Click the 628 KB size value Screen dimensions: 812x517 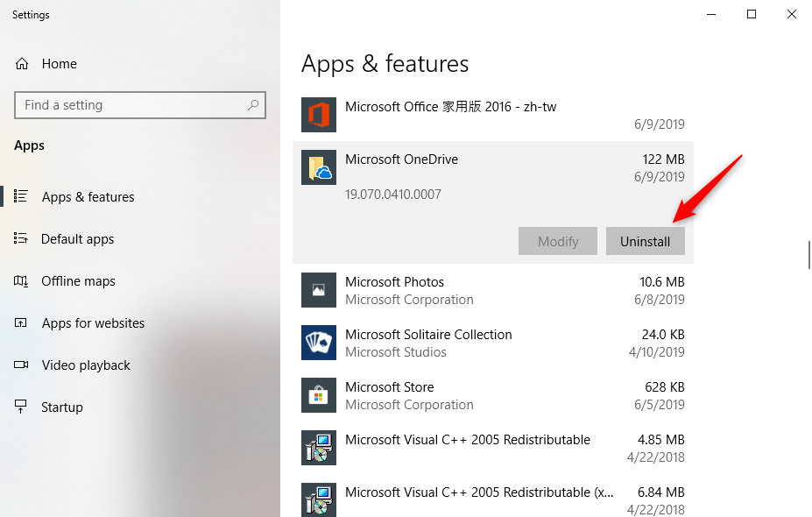pyautogui.click(x=665, y=387)
